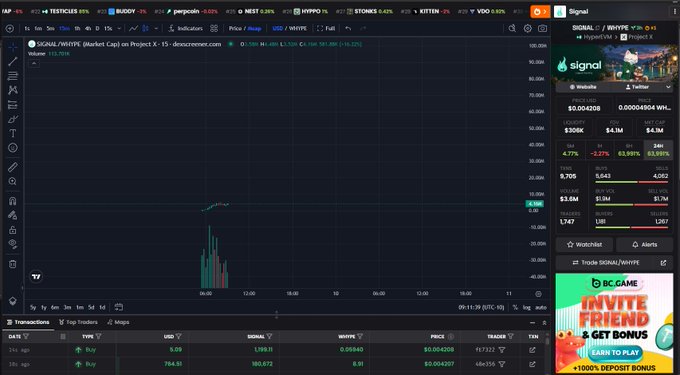
Task: Open the Twitter link
Action: 638,87
